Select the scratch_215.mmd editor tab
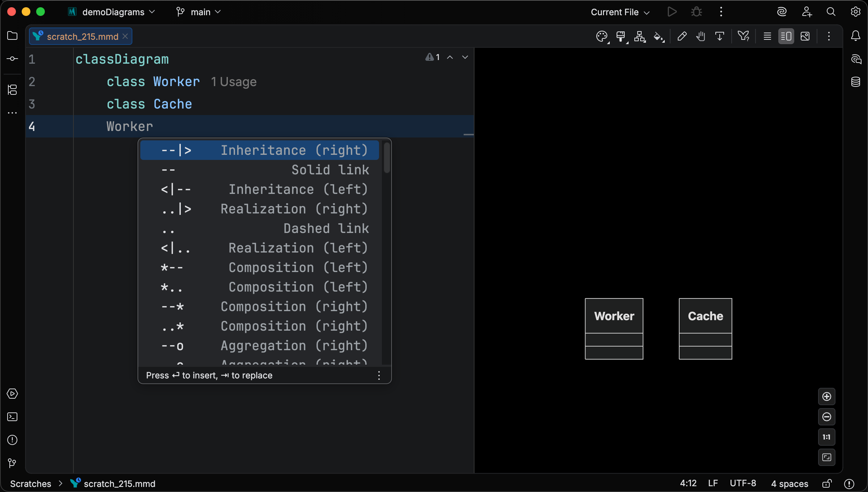The height and width of the screenshot is (492, 868). pyautogui.click(x=80, y=37)
